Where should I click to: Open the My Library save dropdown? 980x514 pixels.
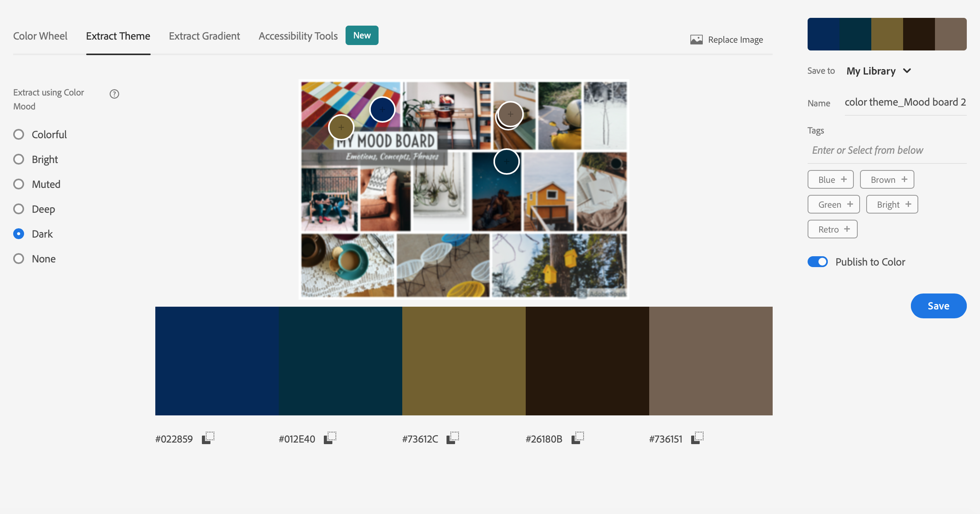[871, 71]
